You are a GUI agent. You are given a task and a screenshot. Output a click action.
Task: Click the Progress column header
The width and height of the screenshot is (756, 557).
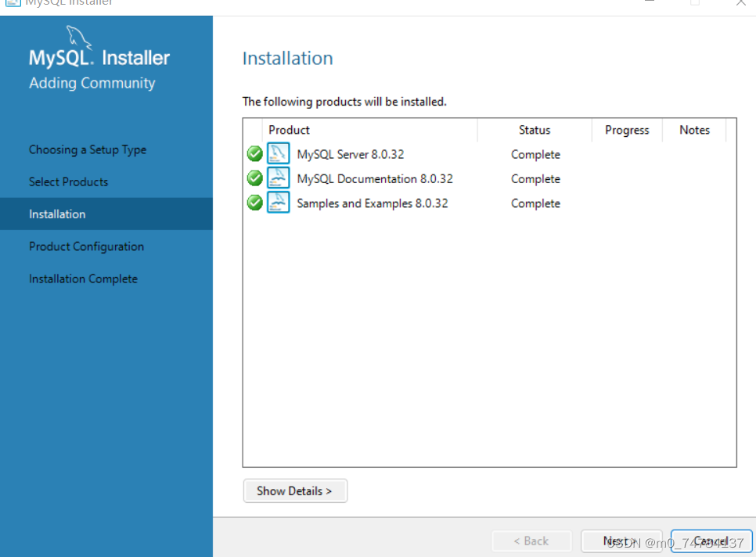pos(627,130)
